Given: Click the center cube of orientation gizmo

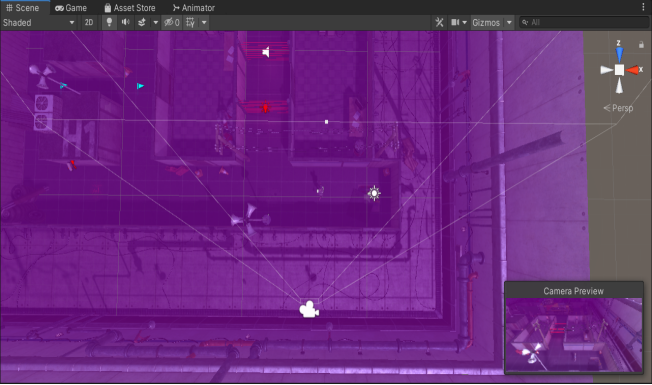Looking at the screenshot, I should click(x=619, y=70).
